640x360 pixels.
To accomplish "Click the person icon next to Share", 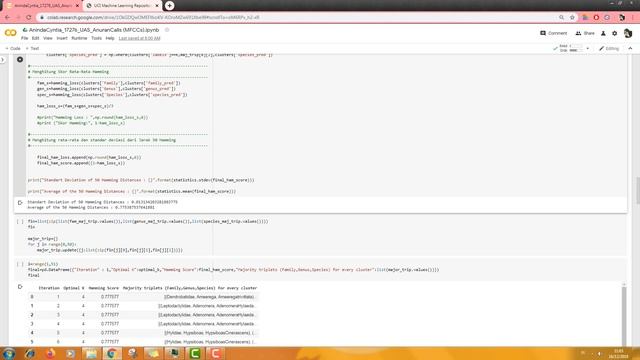I will tap(603, 33).
